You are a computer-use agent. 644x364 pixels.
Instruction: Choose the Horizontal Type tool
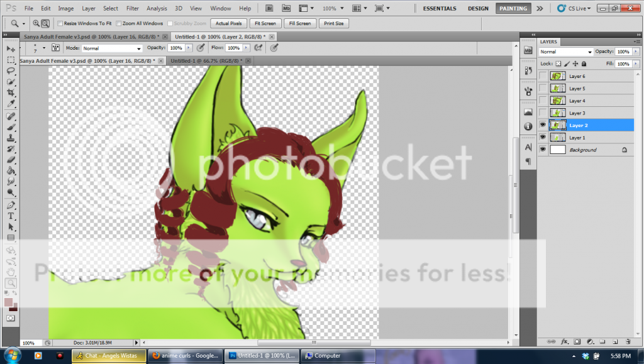[x=11, y=216]
